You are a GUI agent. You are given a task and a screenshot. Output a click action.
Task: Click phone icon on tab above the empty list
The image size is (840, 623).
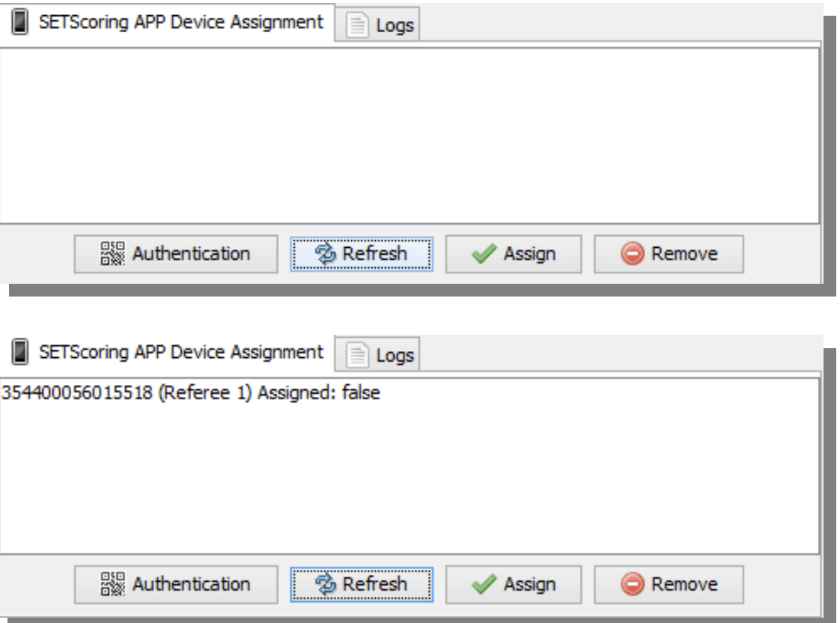[x=19, y=22]
